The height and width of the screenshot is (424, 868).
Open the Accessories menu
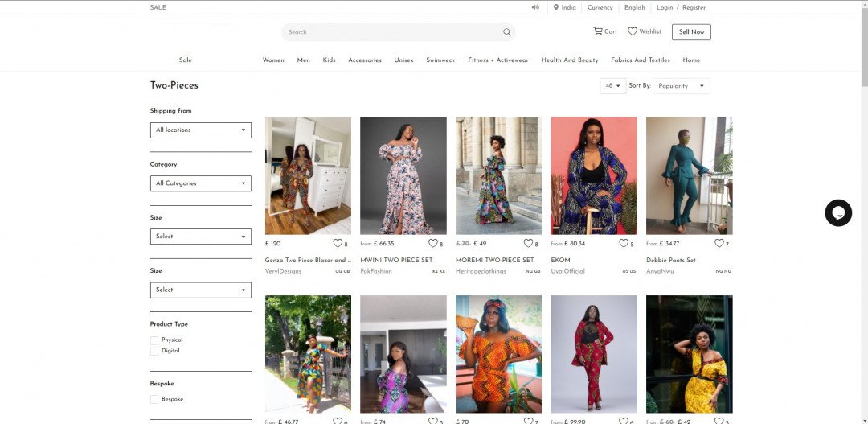click(x=365, y=60)
